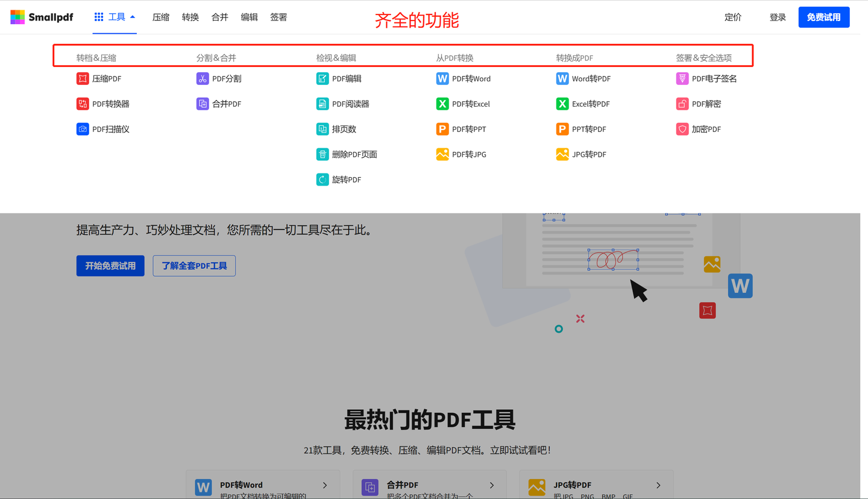The width and height of the screenshot is (868, 499).
Task: Click the Excel转PDF X icon
Action: [x=562, y=104]
